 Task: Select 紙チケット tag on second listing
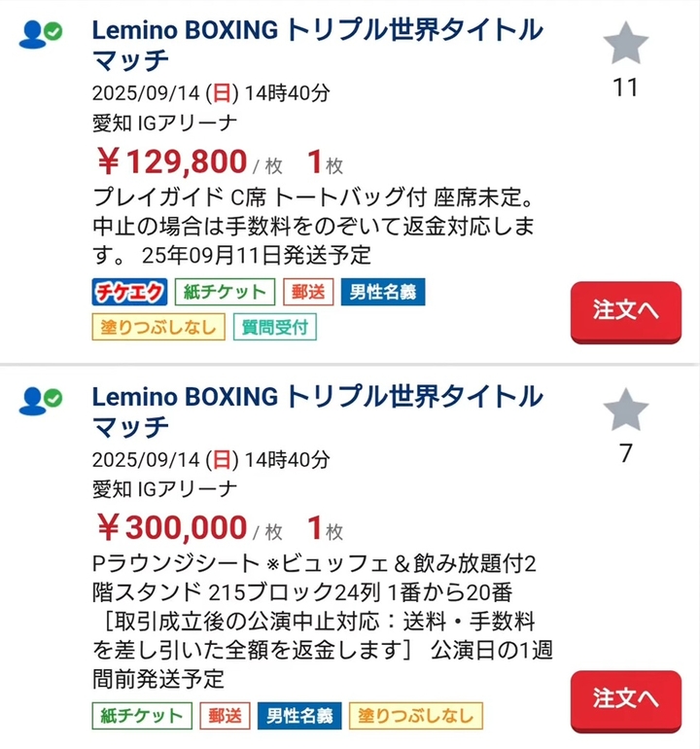click(x=142, y=716)
